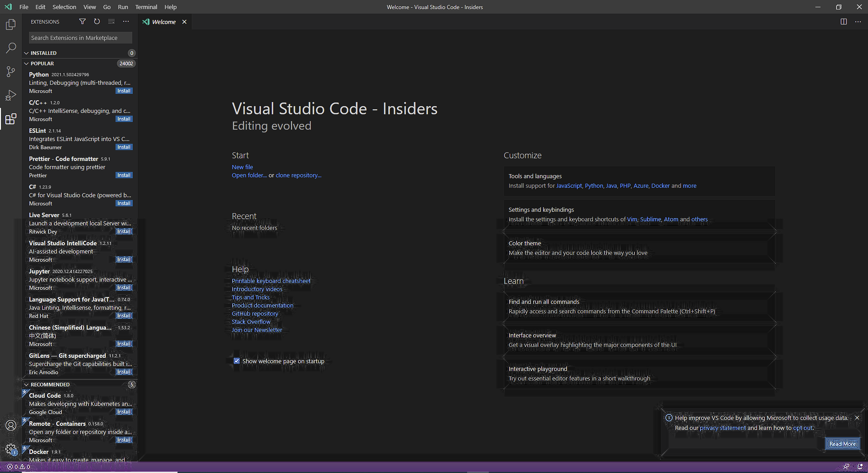Split the editor to the right
Screen dimensions: 868x473
pyautogui.click(x=844, y=21)
